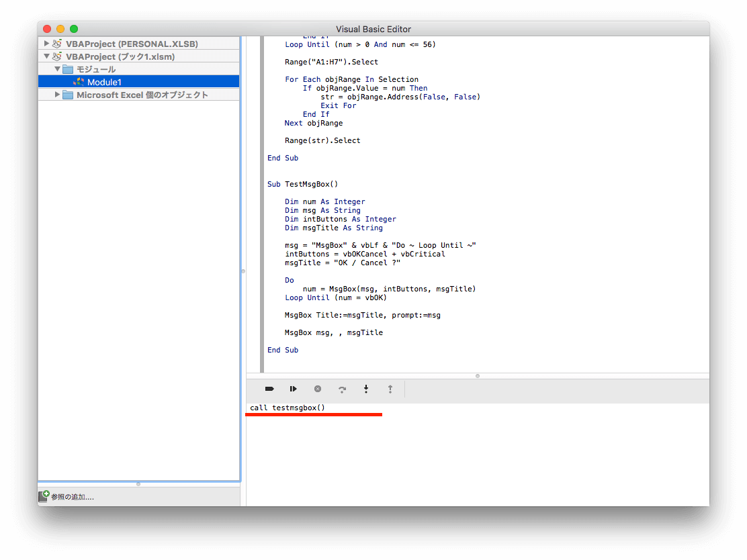Click the Step In down-arrow icon
This screenshot has height=560, width=747.
[x=366, y=389]
